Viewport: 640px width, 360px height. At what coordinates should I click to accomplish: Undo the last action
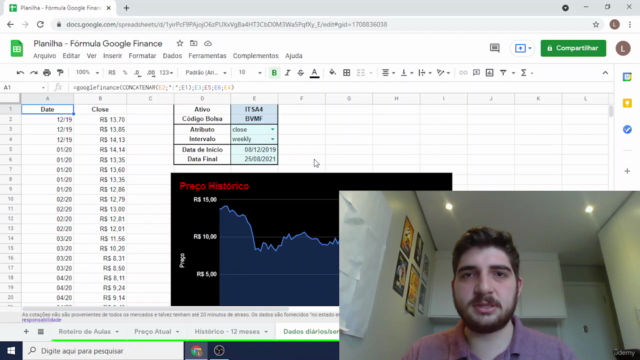coord(20,73)
